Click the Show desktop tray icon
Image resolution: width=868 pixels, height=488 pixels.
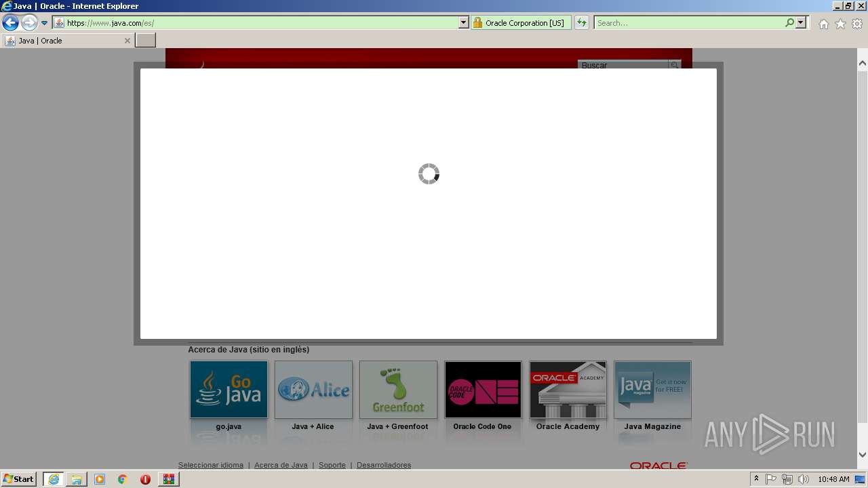click(860, 479)
